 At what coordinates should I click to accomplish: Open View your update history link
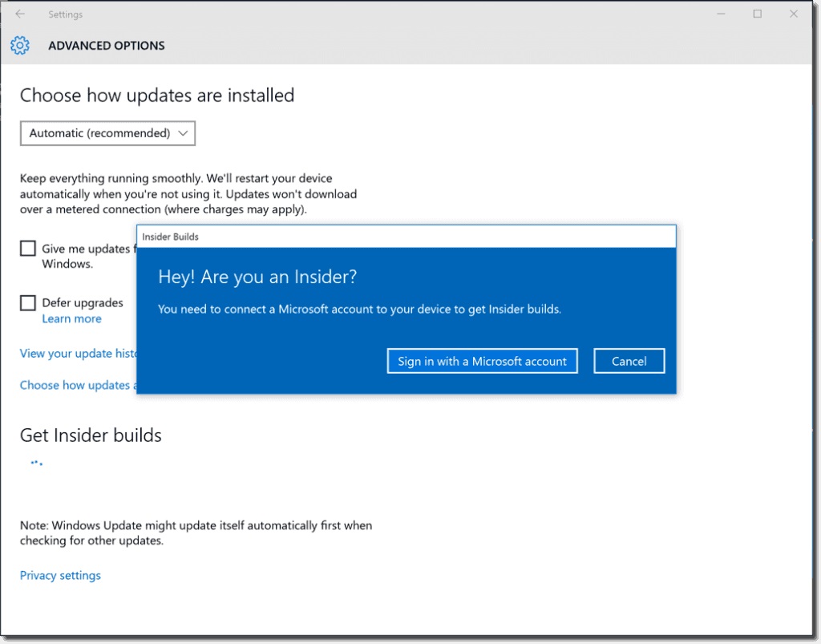tap(78, 354)
